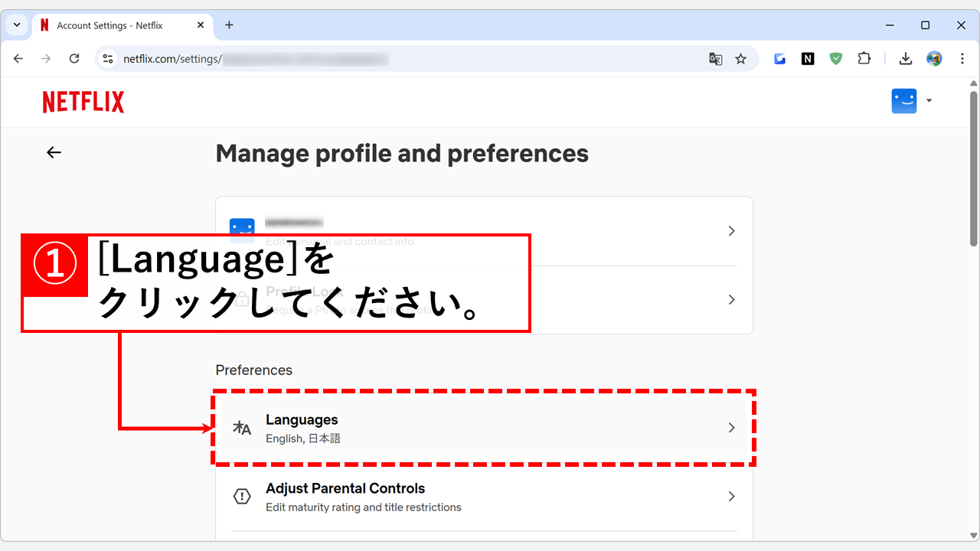Screen dimensions: 980x551
Task: Click "English, 日本語" subtitle text
Action: [x=303, y=439]
